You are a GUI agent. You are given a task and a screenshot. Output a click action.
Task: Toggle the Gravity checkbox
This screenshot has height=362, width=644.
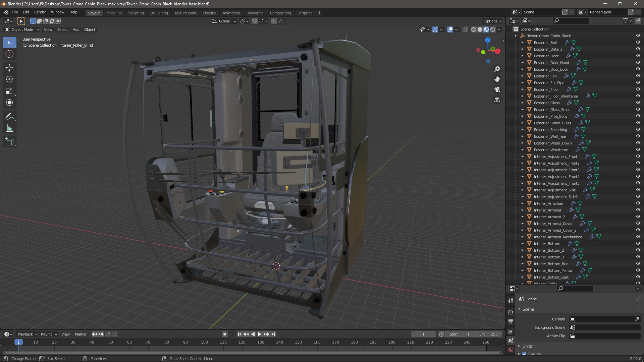coord(524,354)
